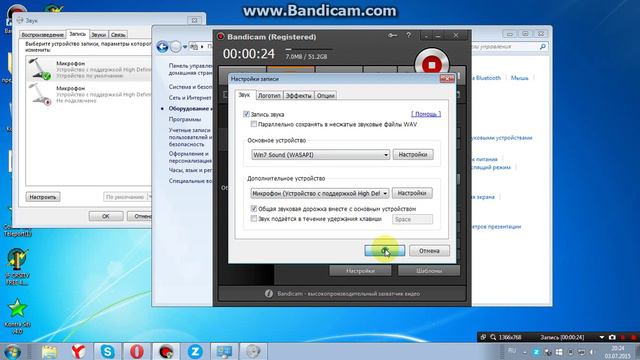Switch to the Звук tab in settings
This screenshot has width=640, height=360.
click(x=244, y=95)
